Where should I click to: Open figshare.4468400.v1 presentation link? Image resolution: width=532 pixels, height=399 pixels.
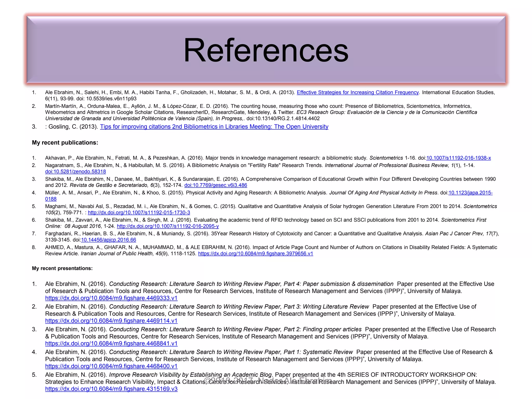point(111,366)
